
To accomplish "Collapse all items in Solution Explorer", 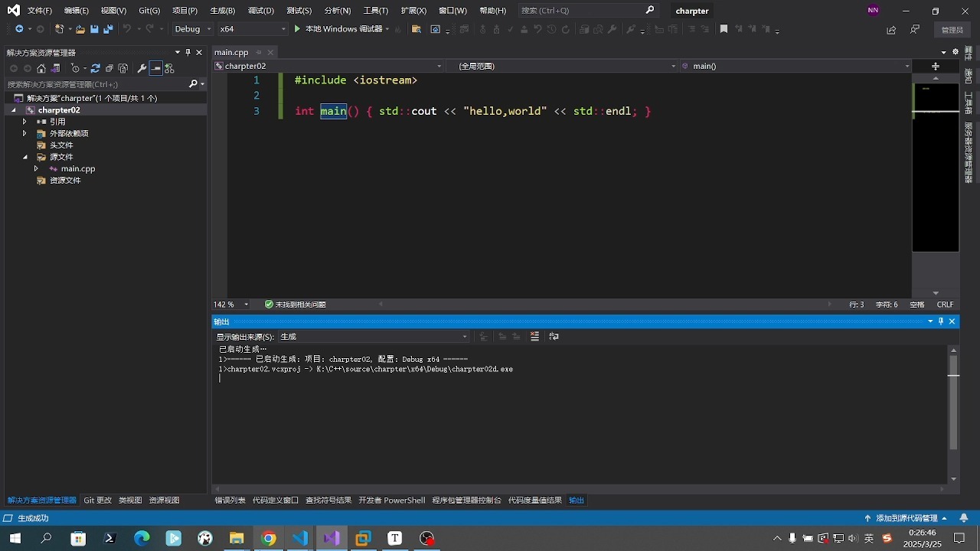I will 109,68.
